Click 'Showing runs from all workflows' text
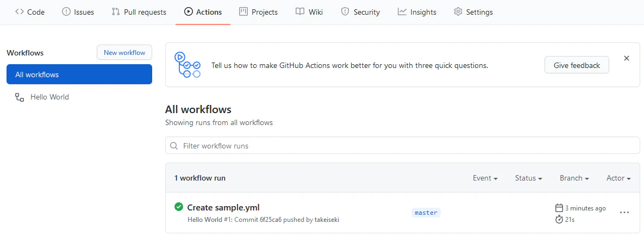Image resolution: width=644 pixels, height=242 pixels. pos(219,122)
